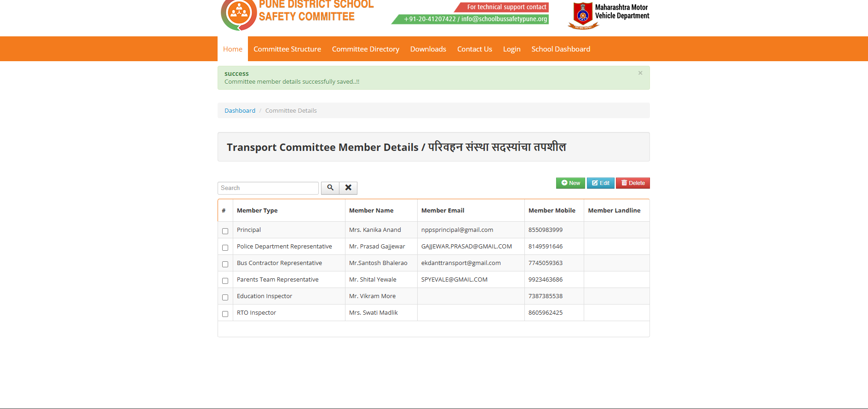Click the For technical support contact label
The height and width of the screenshot is (409, 868).
[502, 7]
